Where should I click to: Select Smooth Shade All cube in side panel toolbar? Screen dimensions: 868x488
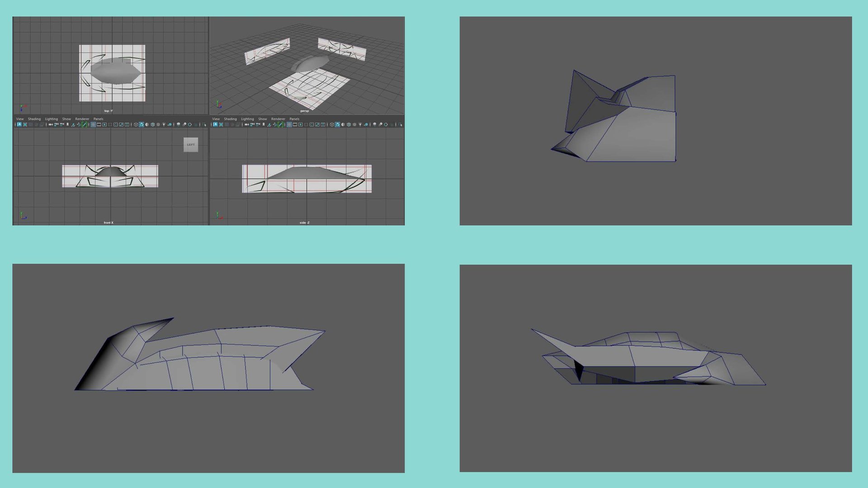tap(337, 125)
